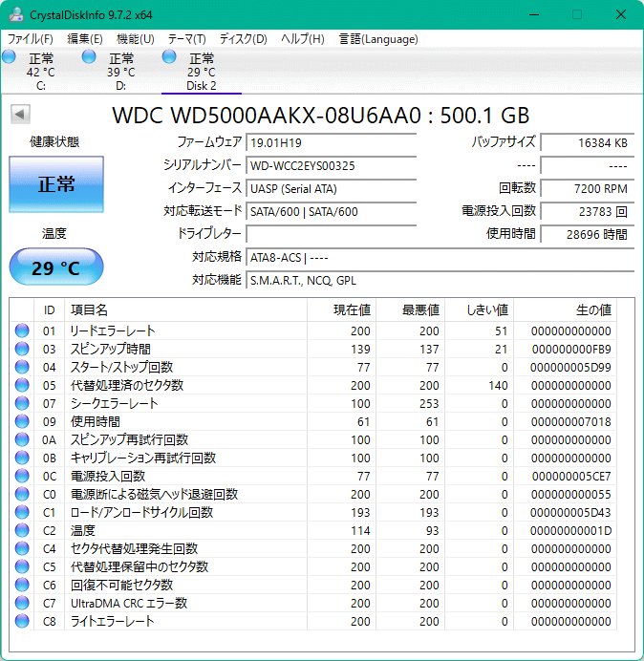The width and height of the screenshot is (644, 661).
Task: Click status orb of row 0C 電源投入回数
Action: (x=22, y=476)
